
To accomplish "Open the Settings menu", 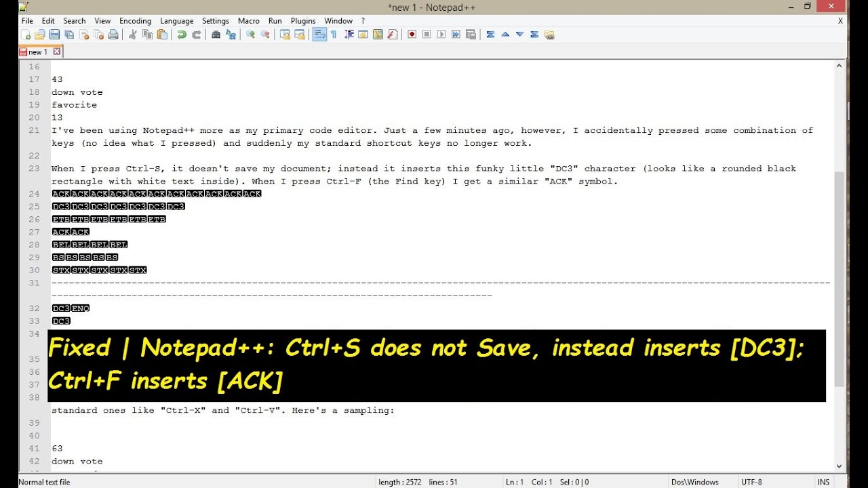I will click(216, 21).
